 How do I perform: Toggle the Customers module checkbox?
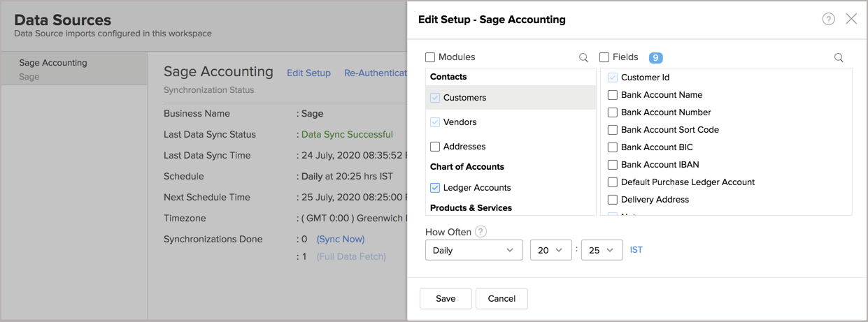tap(435, 98)
